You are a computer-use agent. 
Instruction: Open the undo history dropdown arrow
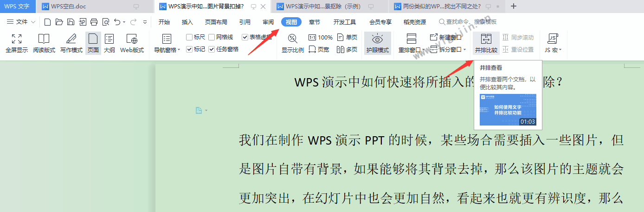tap(124, 22)
